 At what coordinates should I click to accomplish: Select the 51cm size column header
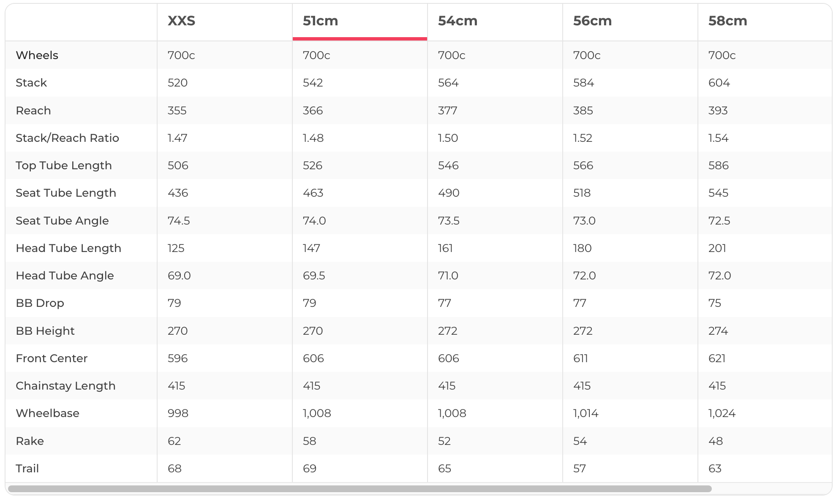pos(321,21)
